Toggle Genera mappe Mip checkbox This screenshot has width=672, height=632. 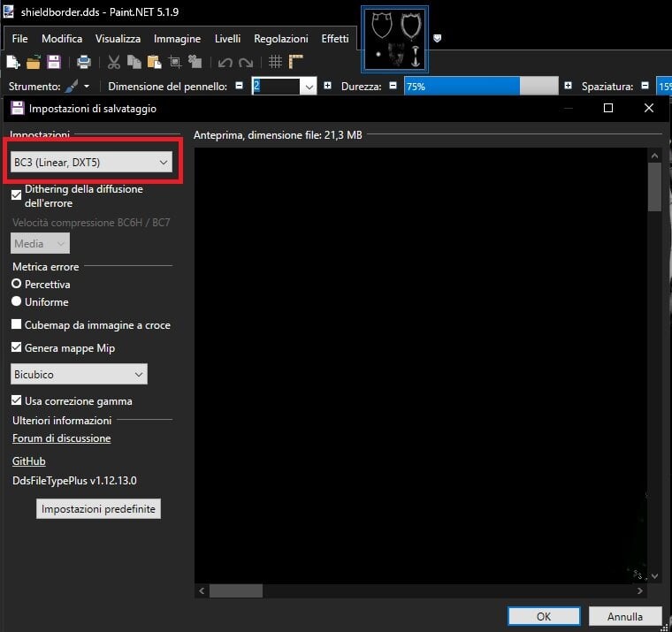point(16,347)
